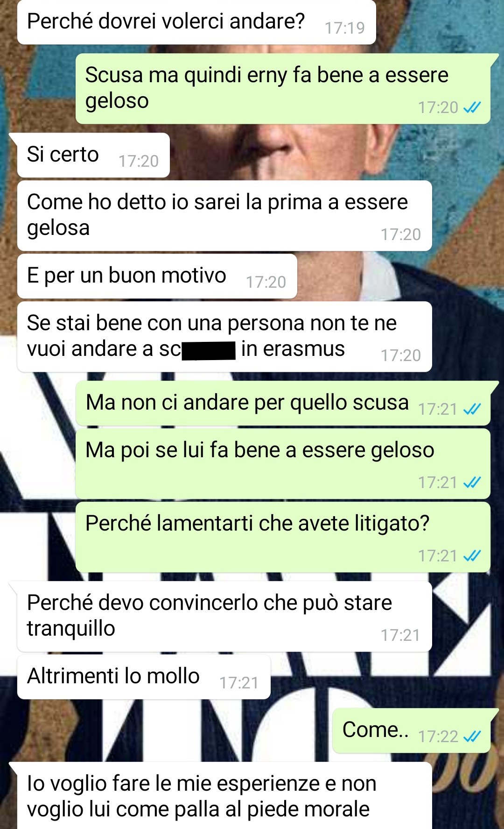504x829 pixels.
Task: Tap read ticks on 'Ma poi se lui' message
Action: pos(472,482)
